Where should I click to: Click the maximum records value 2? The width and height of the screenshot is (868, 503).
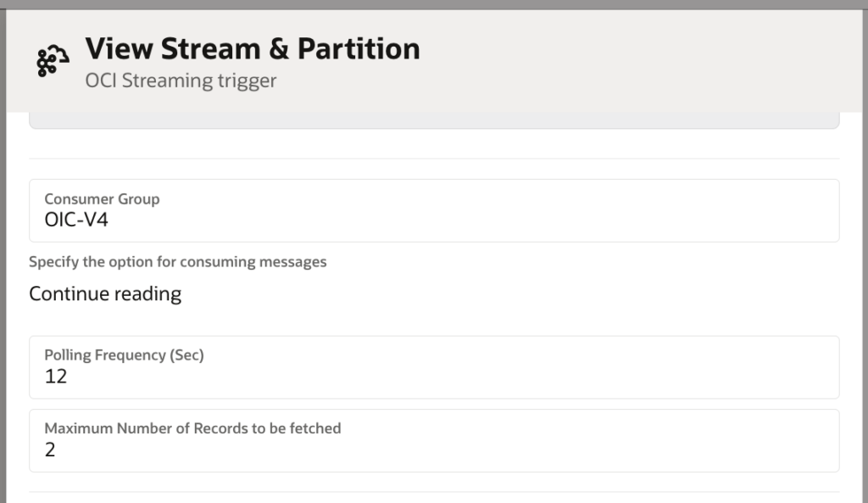click(50, 450)
